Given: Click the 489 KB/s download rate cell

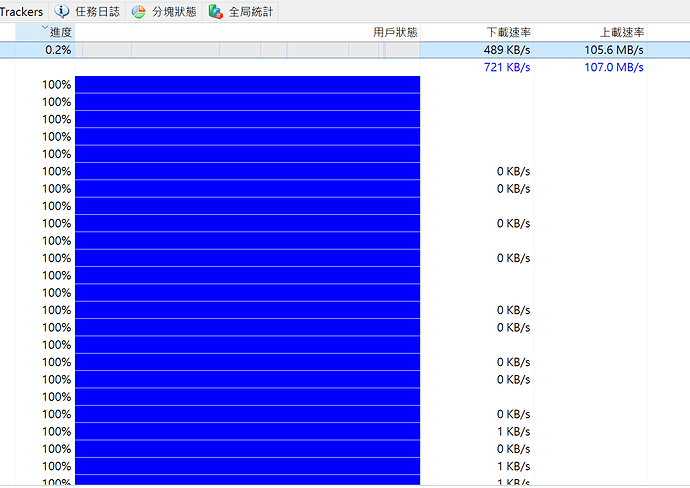Looking at the screenshot, I should click(x=506, y=50).
